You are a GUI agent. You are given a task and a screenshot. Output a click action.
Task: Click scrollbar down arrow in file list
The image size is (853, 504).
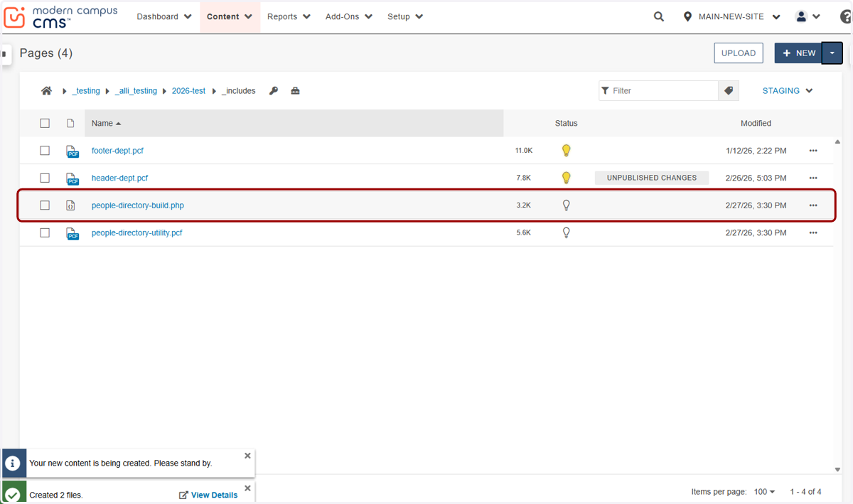[837, 469]
